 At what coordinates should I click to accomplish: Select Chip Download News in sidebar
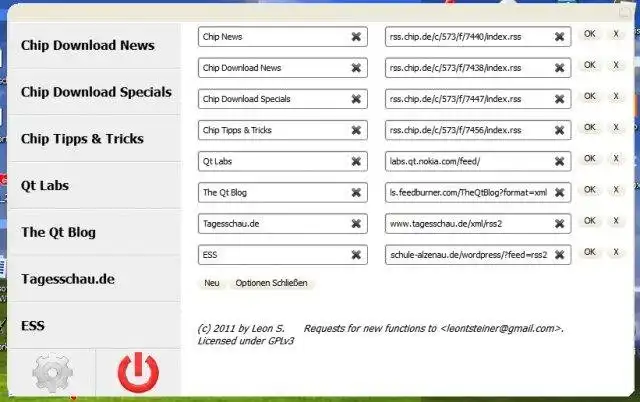click(x=94, y=45)
